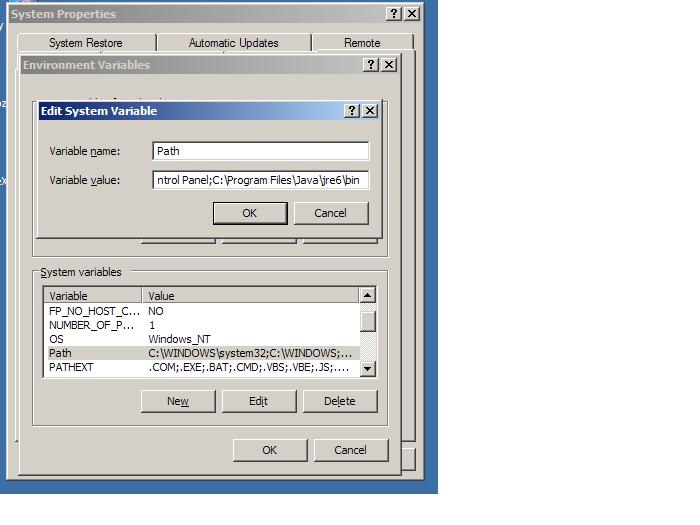The width and height of the screenshot is (700, 525).
Task: Click the help icon in Environment Variables title bar
Action: pos(371,65)
